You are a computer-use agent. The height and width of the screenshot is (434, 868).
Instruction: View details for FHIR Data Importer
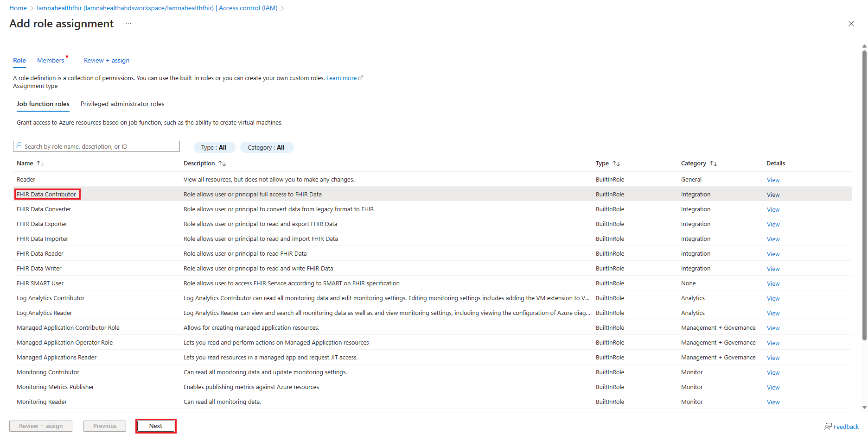pos(773,239)
